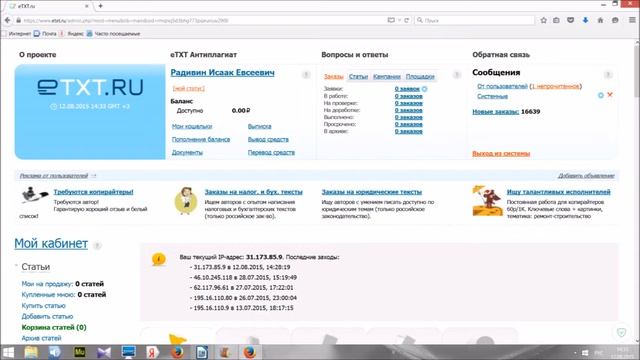Screen dimensions: 640x360
Task: Open the Windows Start button
Action: point(8,352)
